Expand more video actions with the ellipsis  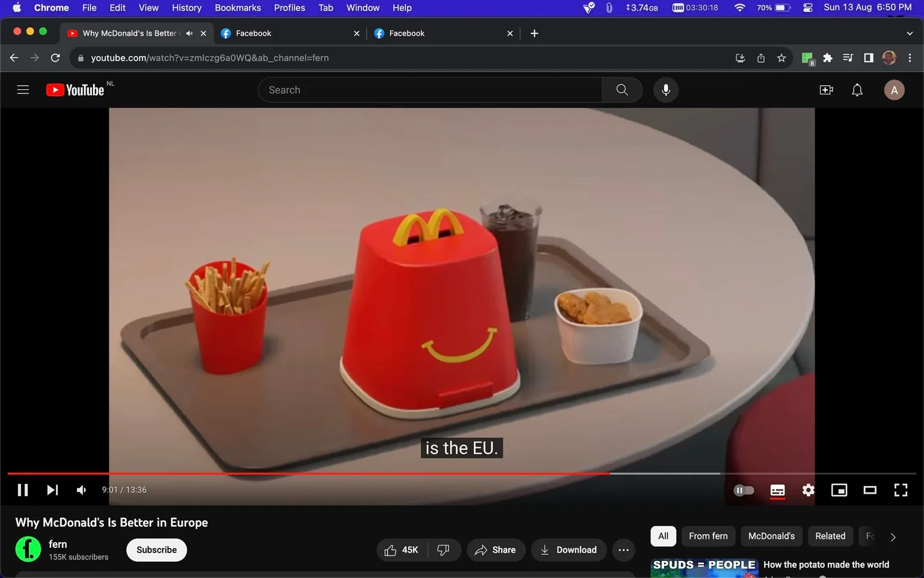(x=623, y=550)
